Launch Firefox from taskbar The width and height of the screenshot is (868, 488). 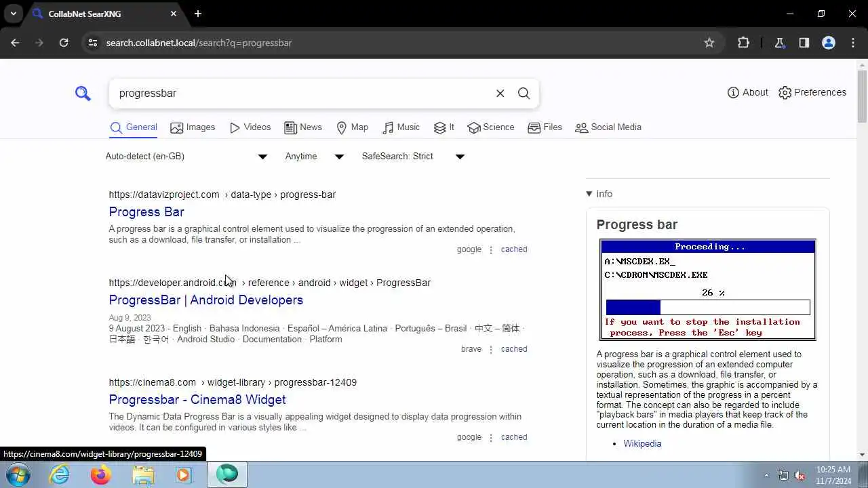[x=101, y=475]
